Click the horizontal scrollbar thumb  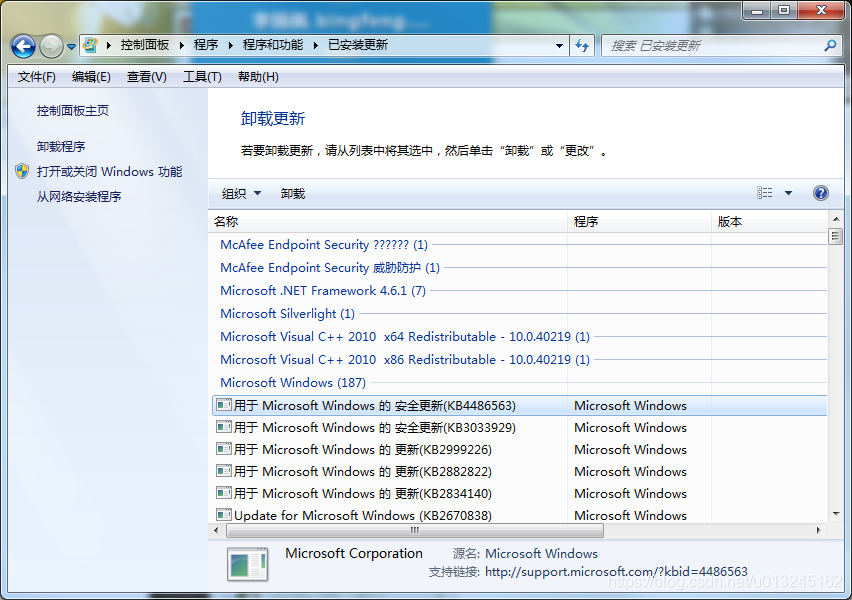[x=415, y=530]
